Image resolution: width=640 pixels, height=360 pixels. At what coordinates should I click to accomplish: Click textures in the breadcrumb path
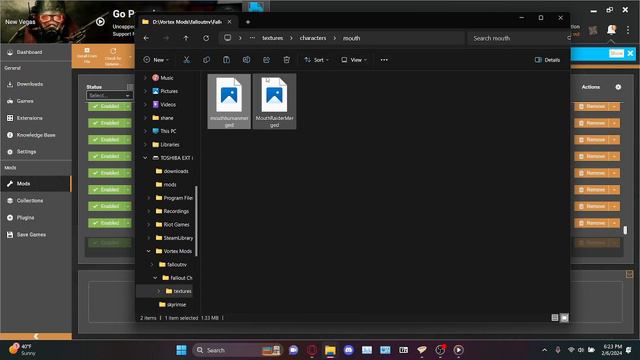pos(273,38)
